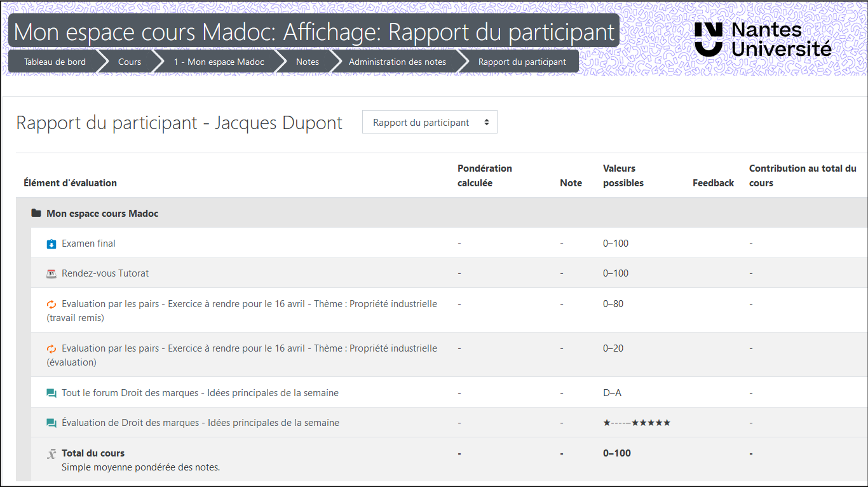Click the mean symbol next to Total du cours
Screen dimensions: 868x487
click(x=51, y=453)
